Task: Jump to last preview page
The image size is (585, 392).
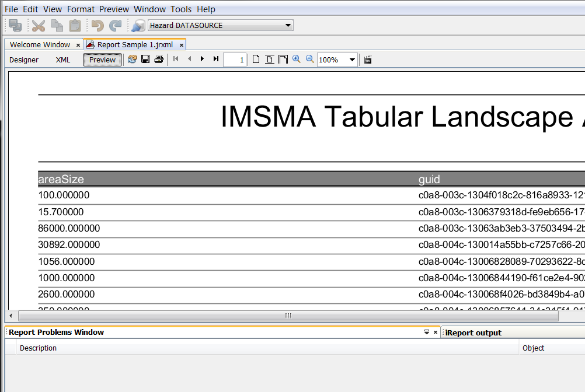Action: [x=216, y=60]
